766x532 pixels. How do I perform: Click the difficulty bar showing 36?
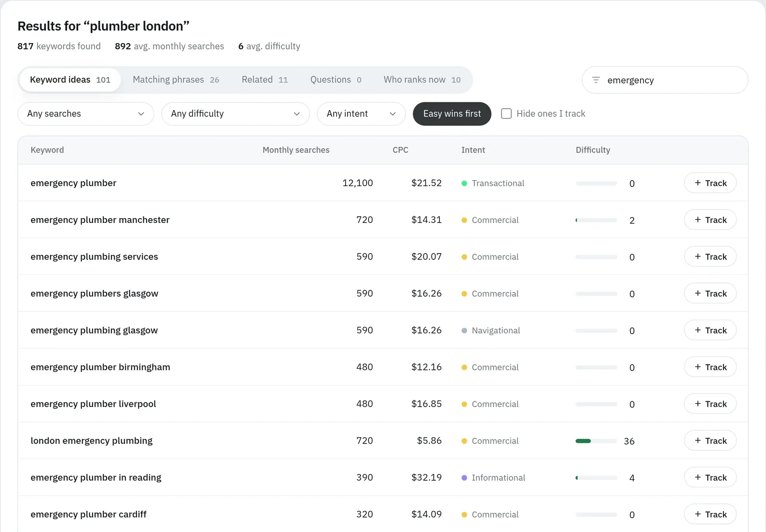(596, 441)
